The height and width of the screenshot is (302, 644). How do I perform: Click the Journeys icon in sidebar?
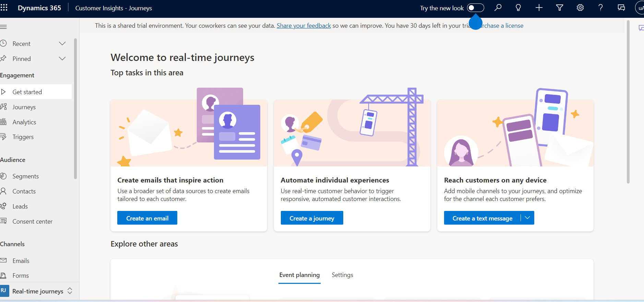click(x=3, y=107)
